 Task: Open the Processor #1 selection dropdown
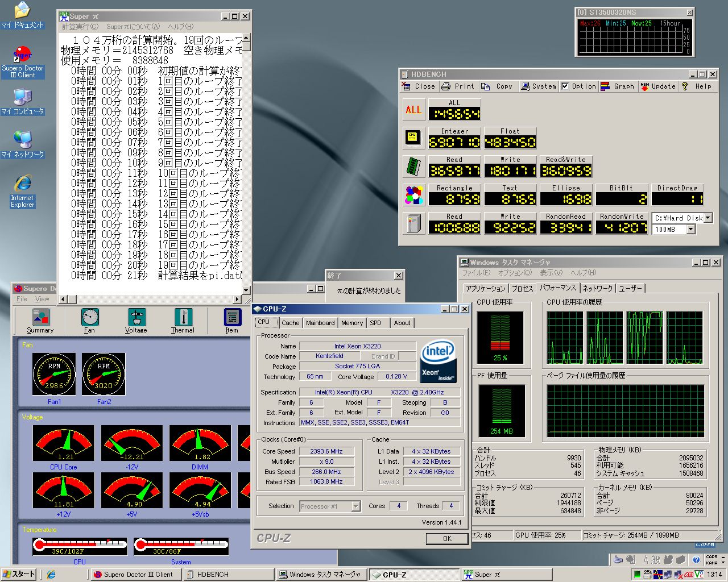click(x=355, y=506)
